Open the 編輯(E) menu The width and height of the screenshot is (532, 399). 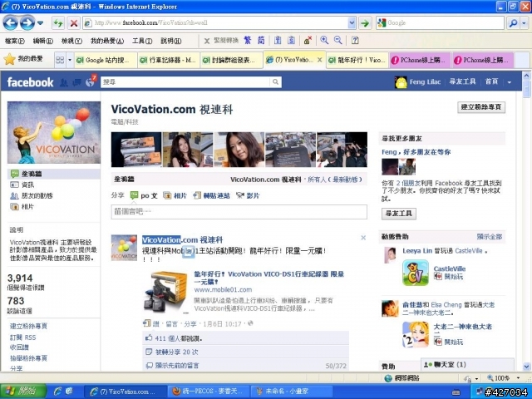point(42,41)
